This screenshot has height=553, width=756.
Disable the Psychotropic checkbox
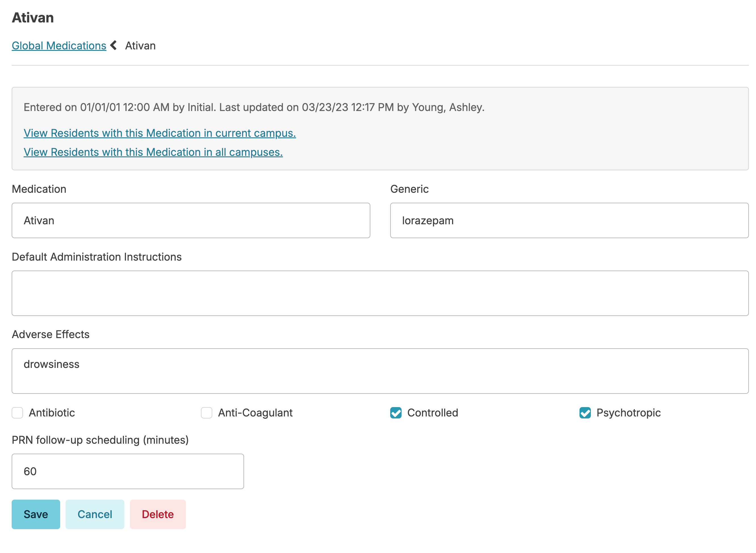point(585,412)
